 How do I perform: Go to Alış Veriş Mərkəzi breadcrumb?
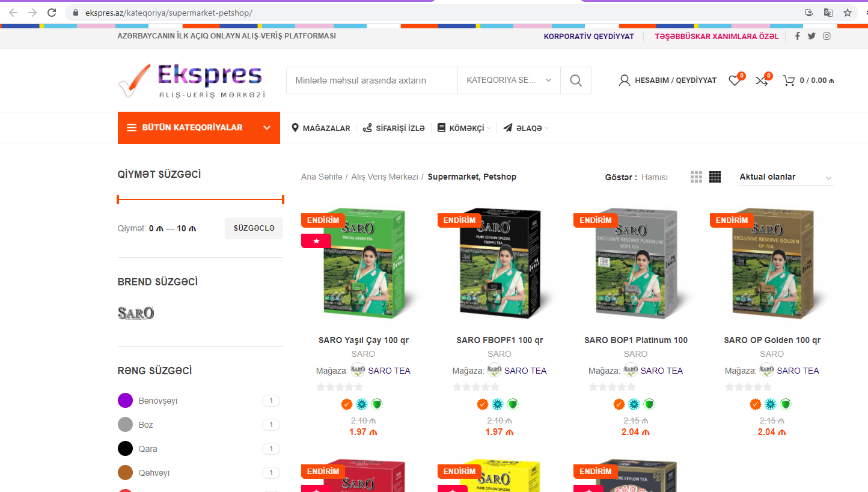pos(385,177)
